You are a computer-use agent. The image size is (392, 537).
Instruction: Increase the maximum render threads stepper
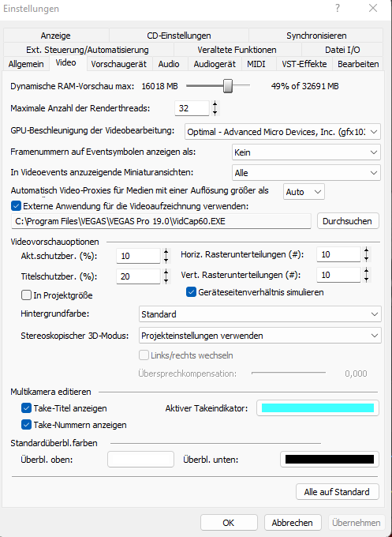pyautogui.click(x=215, y=104)
